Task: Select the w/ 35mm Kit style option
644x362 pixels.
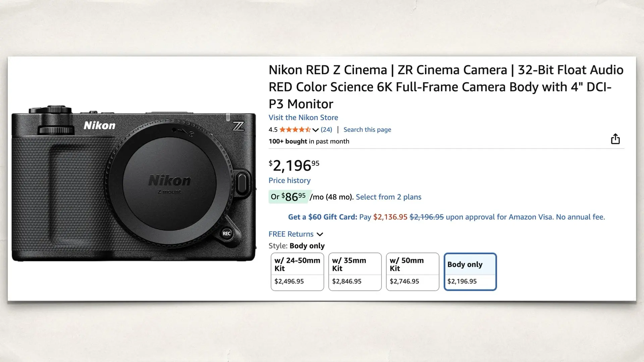Action: tap(355, 271)
